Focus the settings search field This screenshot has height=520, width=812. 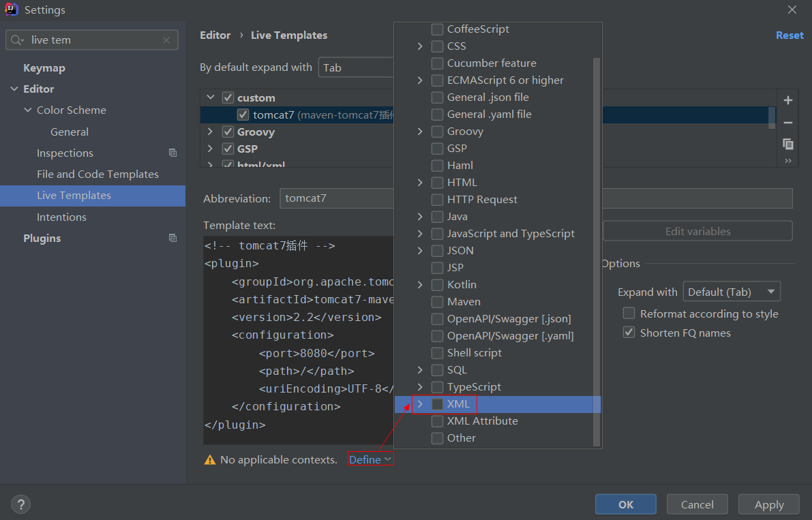pos(92,40)
